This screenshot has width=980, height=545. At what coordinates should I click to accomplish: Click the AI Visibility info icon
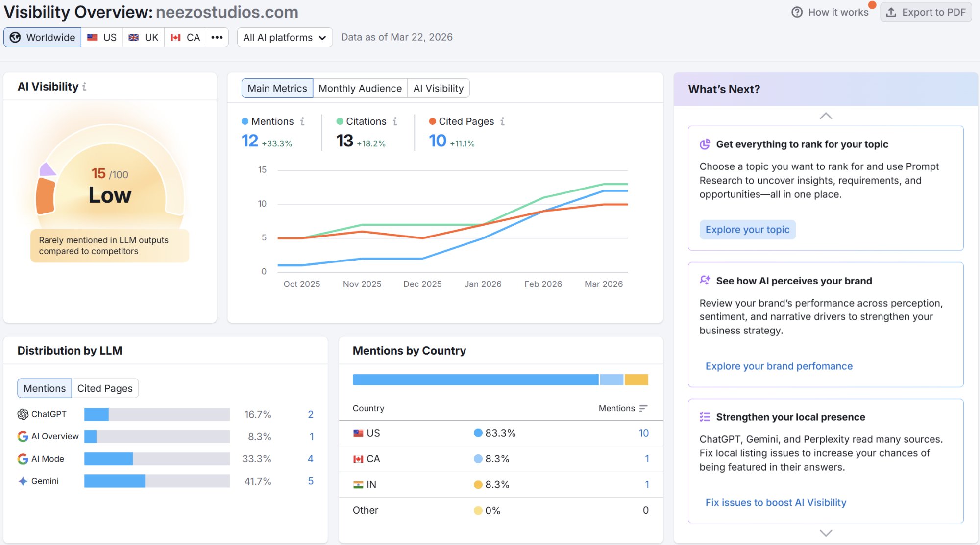click(x=84, y=87)
